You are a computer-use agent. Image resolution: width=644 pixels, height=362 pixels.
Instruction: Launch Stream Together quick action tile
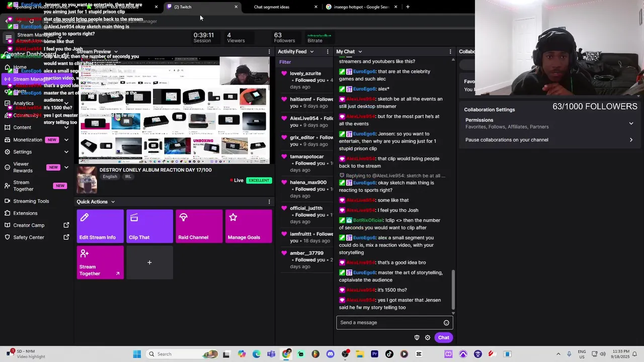coord(100,262)
